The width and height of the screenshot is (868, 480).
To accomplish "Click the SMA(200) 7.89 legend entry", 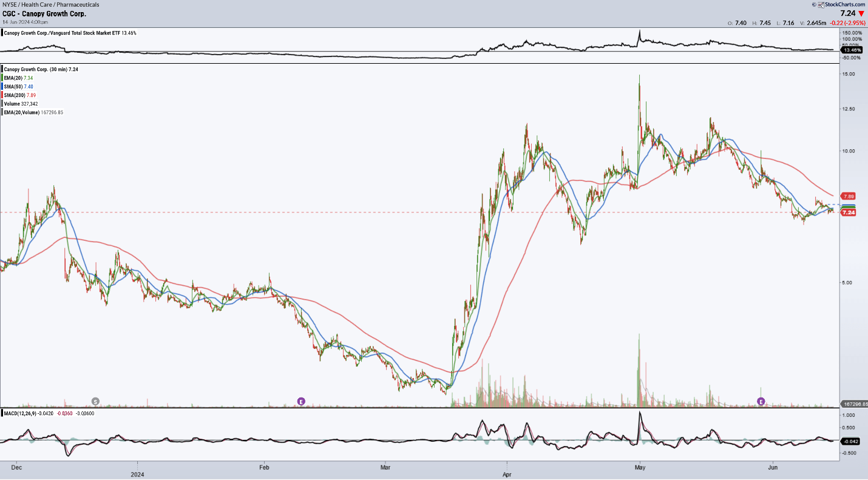I will click(20, 95).
